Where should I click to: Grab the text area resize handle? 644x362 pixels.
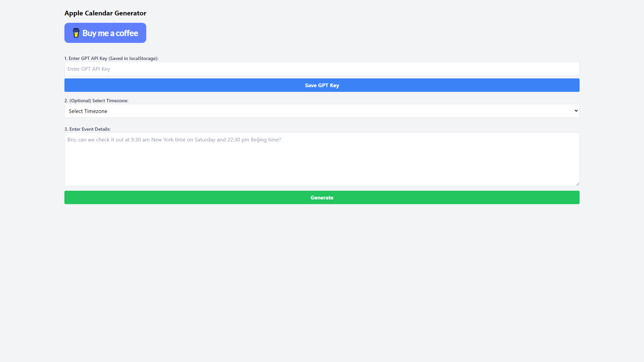[577, 184]
